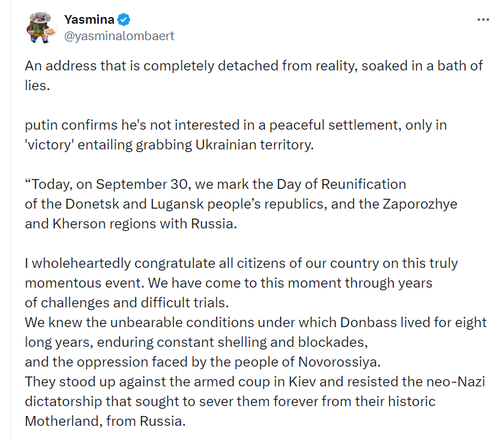Click the line starting "An address that is completely"

coord(254,66)
